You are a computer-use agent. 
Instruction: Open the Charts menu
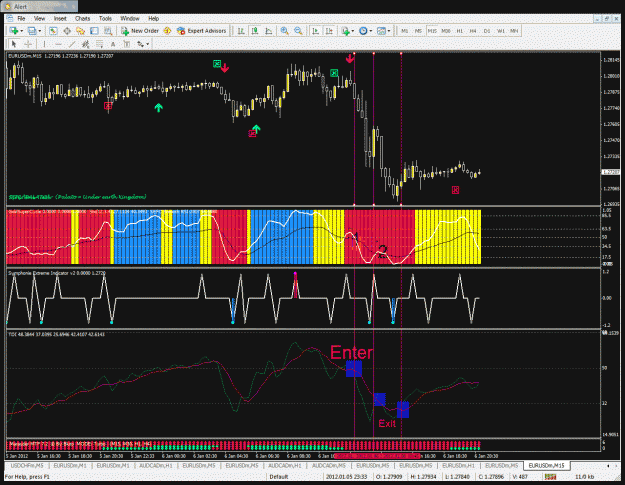click(83, 18)
